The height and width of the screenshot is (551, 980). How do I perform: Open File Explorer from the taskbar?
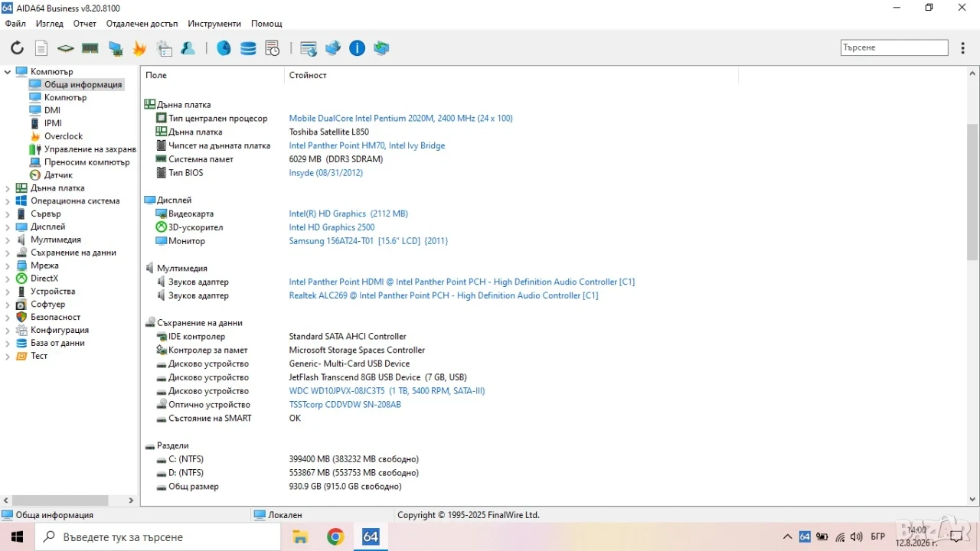coord(300,536)
